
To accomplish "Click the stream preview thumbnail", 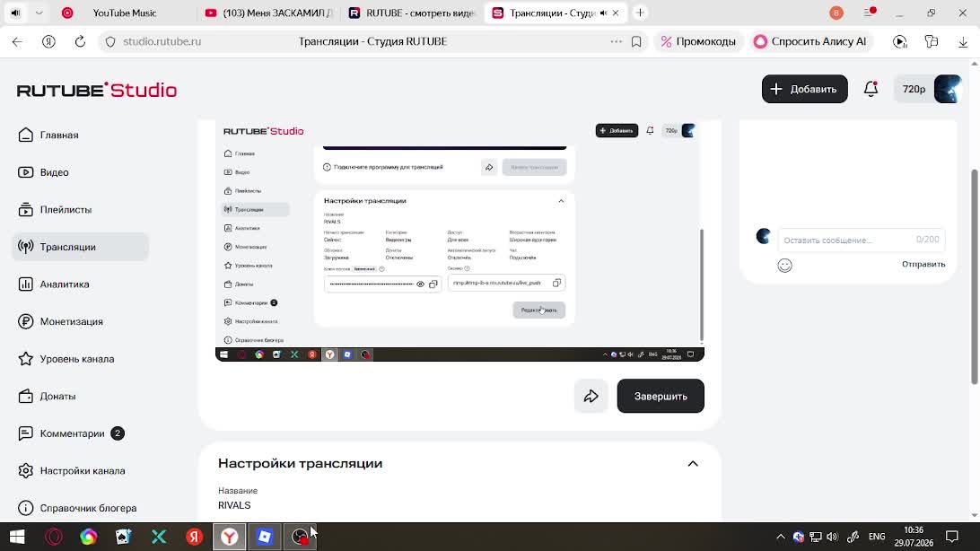I will click(x=459, y=241).
